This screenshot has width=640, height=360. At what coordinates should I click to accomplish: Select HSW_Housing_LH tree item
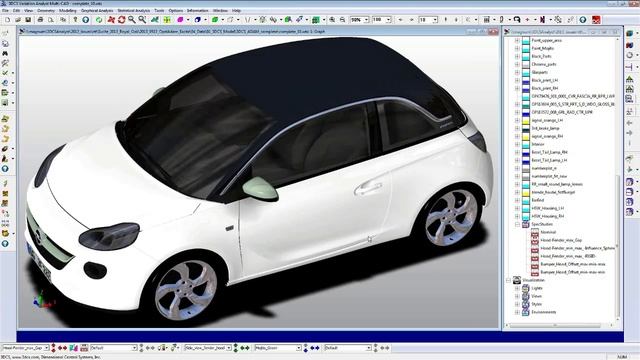coord(548,209)
